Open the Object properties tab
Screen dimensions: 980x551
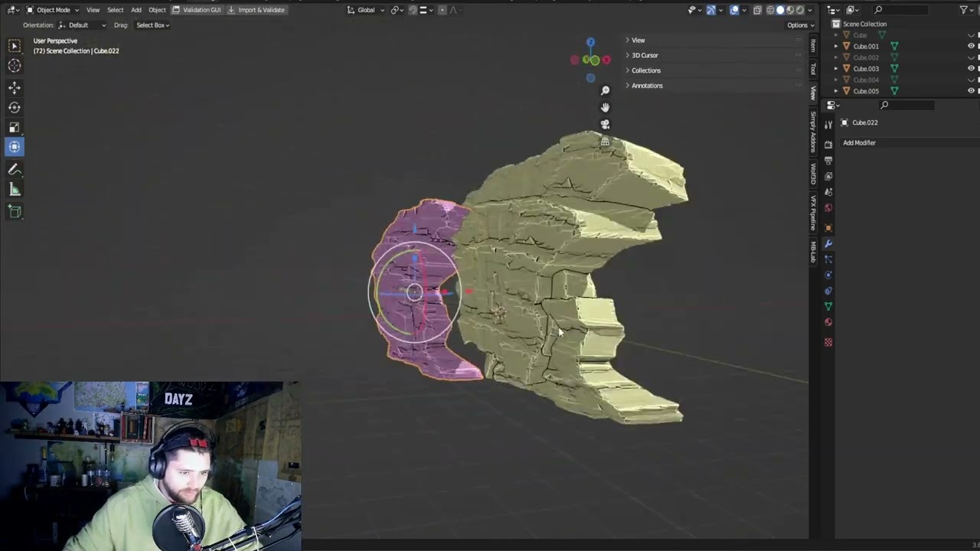pos(828,228)
